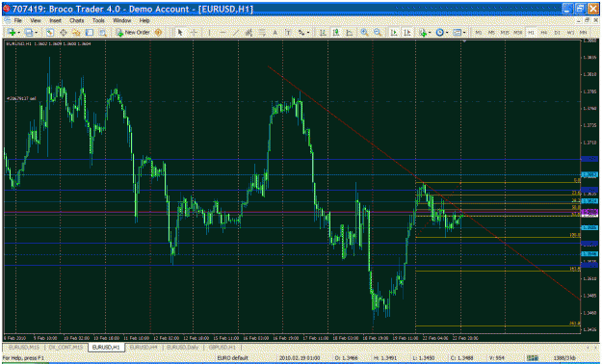
Task: Open the Data Window crosshair-circle icon
Action: coord(64,33)
